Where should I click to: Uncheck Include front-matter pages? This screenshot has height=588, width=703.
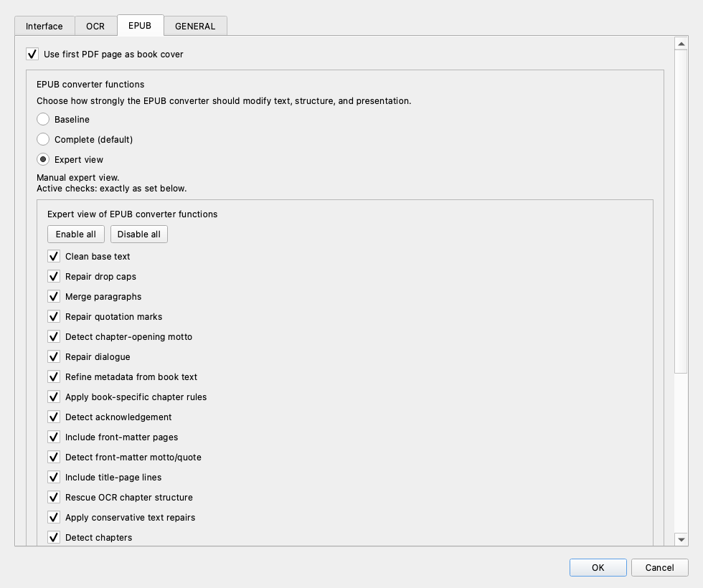click(x=54, y=437)
